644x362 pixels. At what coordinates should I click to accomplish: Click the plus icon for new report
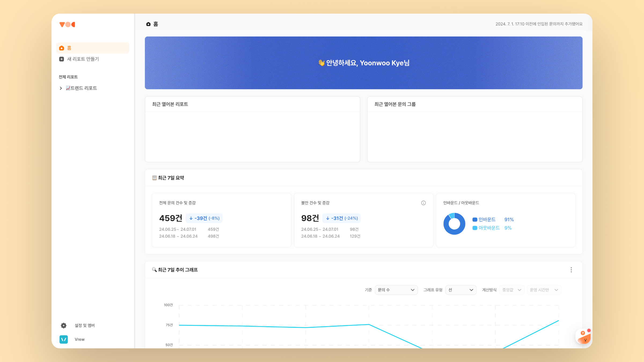[61, 59]
